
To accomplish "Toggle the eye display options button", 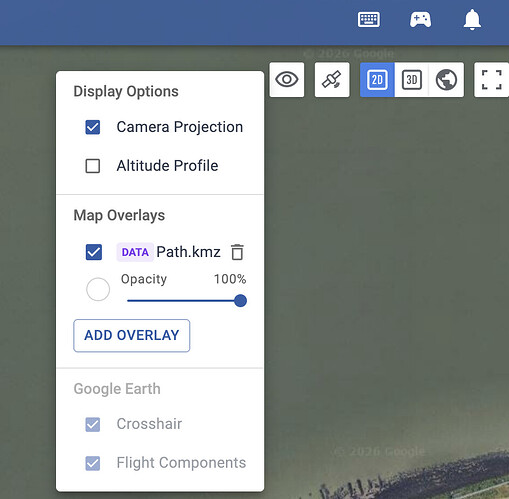I will [x=287, y=80].
